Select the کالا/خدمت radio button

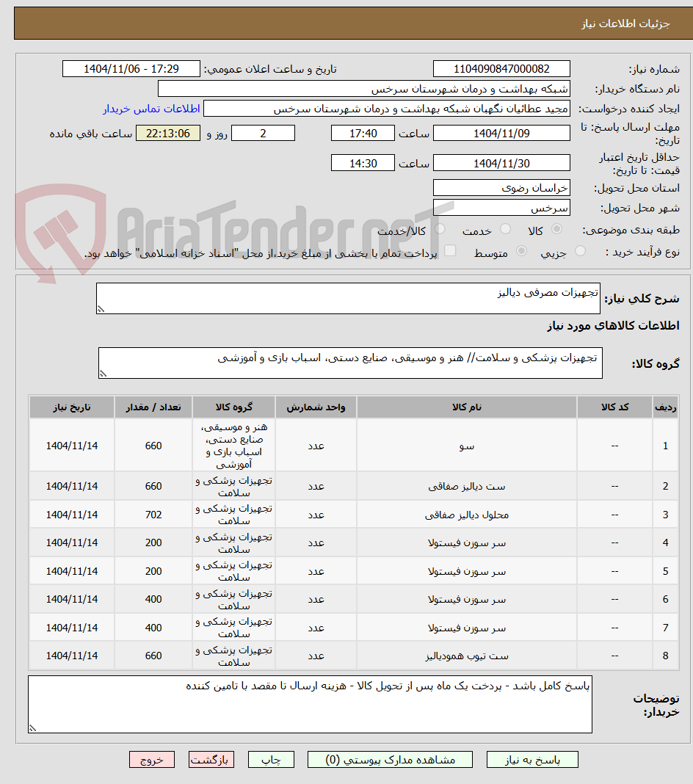tap(440, 229)
